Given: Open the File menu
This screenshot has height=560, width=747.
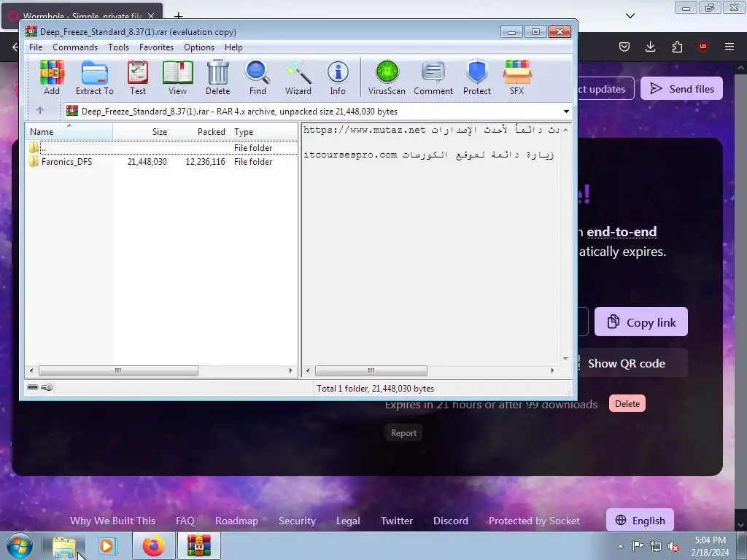Looking at the screenshot, I should pyautogui.click(x=36, y=47).
